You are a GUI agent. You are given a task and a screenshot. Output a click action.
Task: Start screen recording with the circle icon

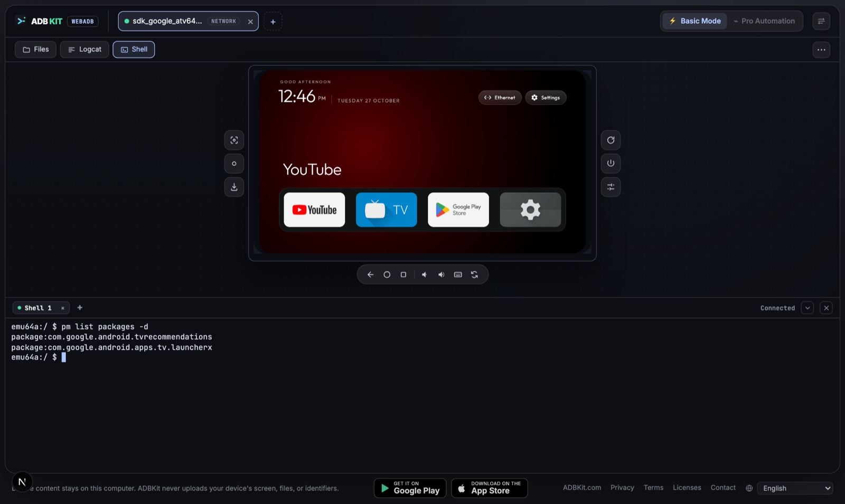point(234,164)
